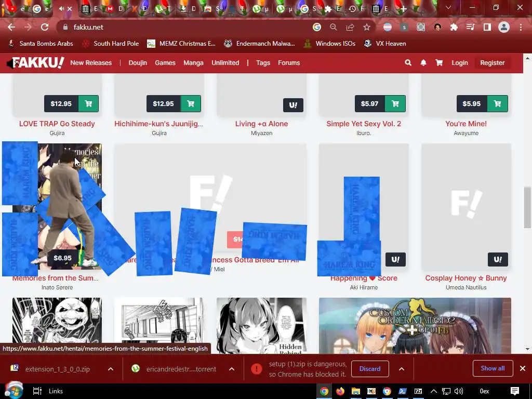The width and height of the screenshot is (532, 399).
Task: Select Doujin in the site navigation
Action: point(138,63)
